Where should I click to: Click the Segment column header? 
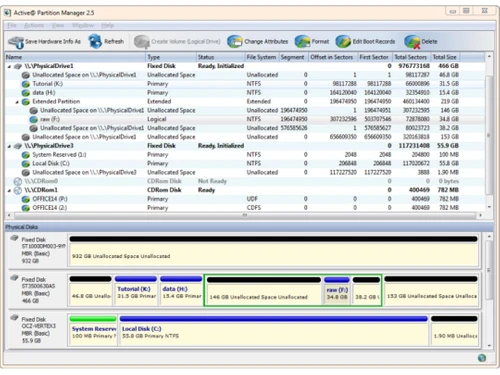tap(293, 57)
